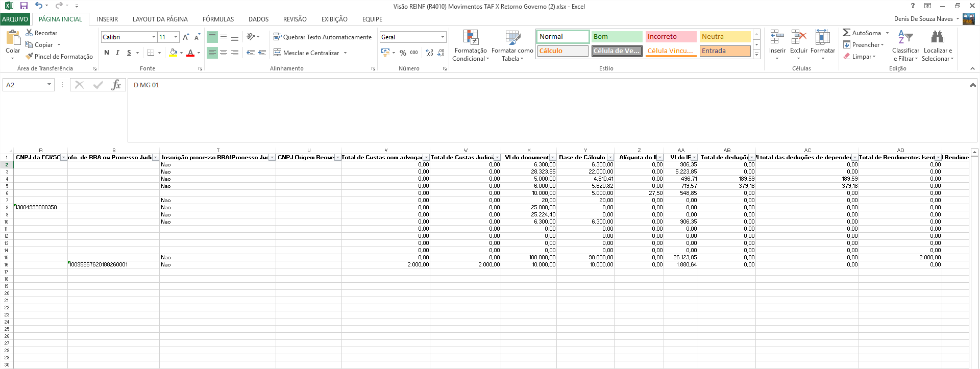
Task: Click the insert function fx icon
Action: 116,85
